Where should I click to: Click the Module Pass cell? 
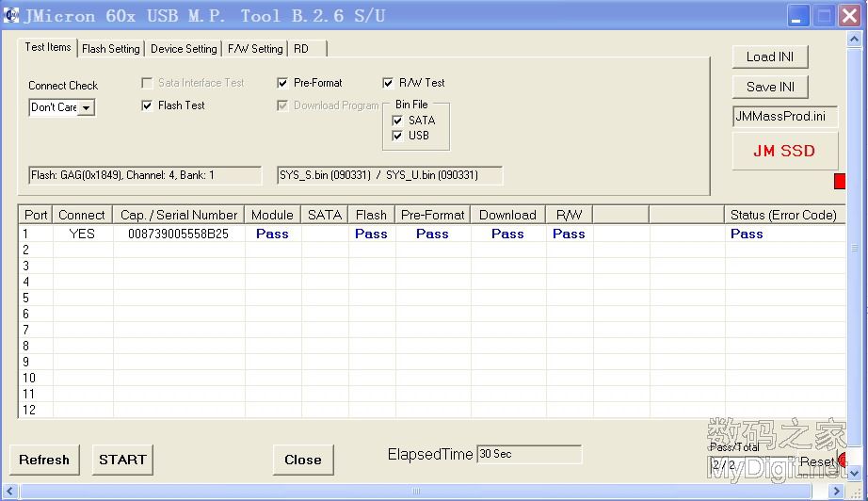point(272,234)
